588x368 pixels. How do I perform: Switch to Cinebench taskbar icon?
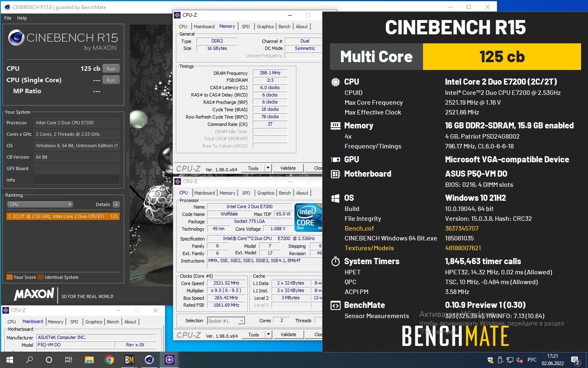[x=149, y=360]
